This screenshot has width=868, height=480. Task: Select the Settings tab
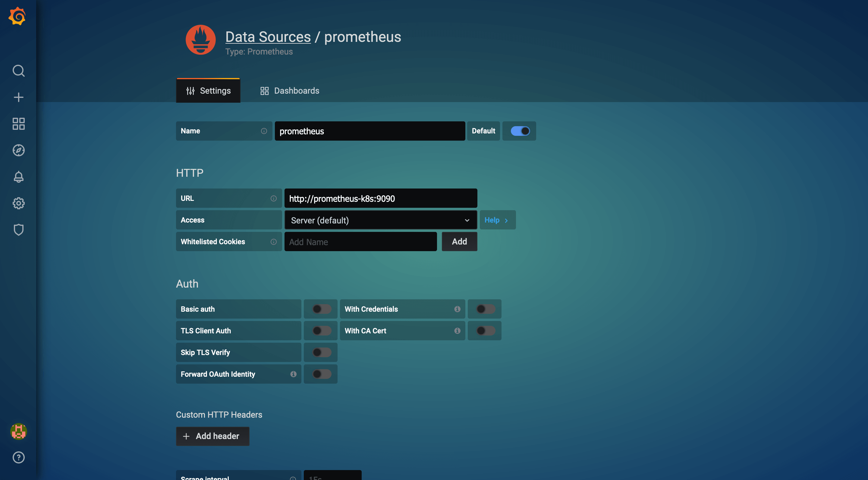pos(208,91)
